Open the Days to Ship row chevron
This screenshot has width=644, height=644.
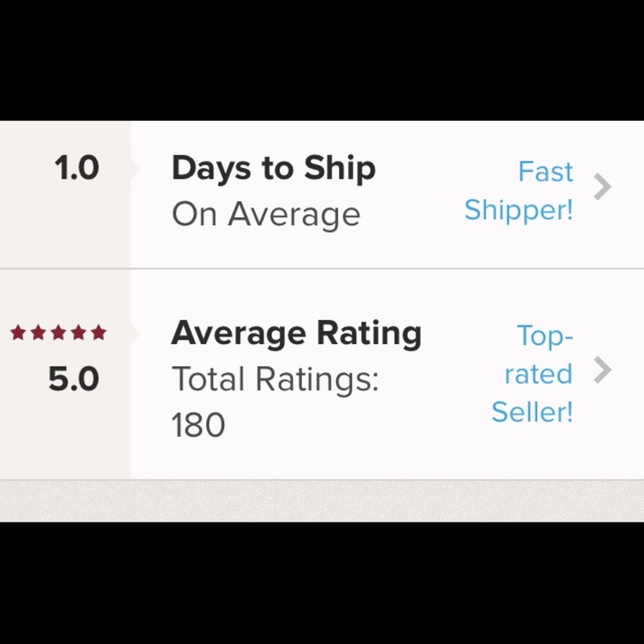tap(603, 187)
